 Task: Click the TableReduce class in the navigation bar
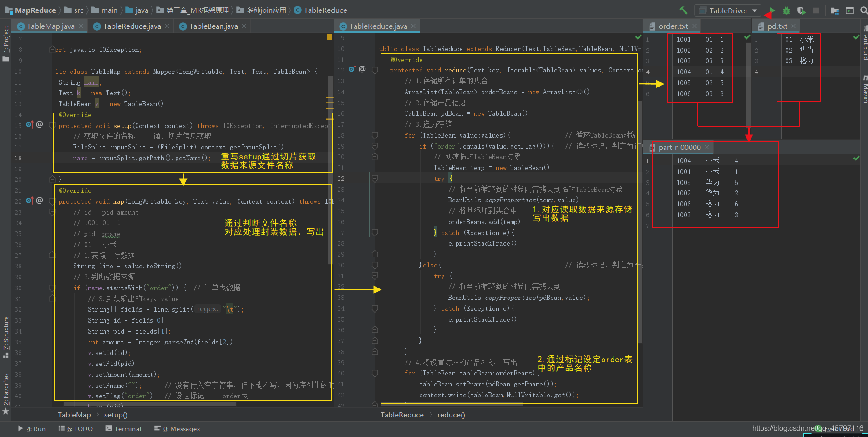320,10
